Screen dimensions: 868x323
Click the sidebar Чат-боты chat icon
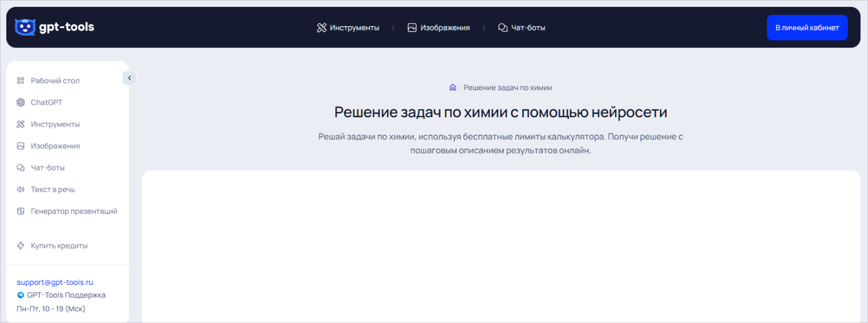click(x=21, y=168)
